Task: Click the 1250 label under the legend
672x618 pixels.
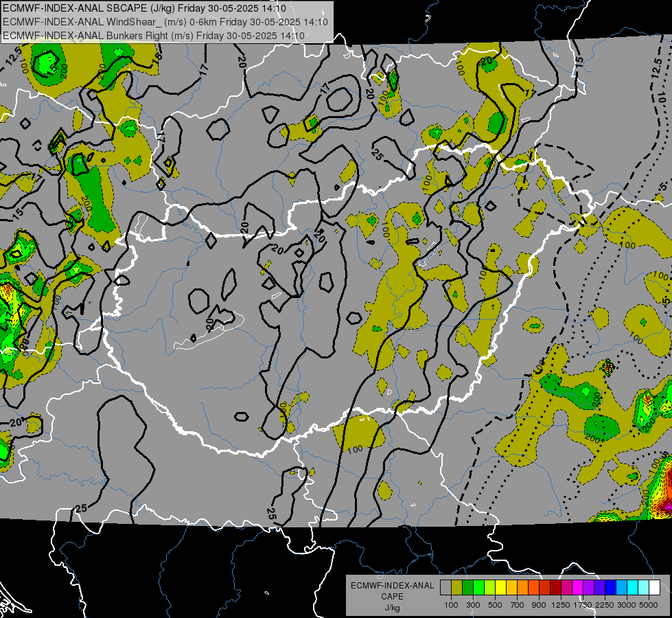Action: pos(561,605)
